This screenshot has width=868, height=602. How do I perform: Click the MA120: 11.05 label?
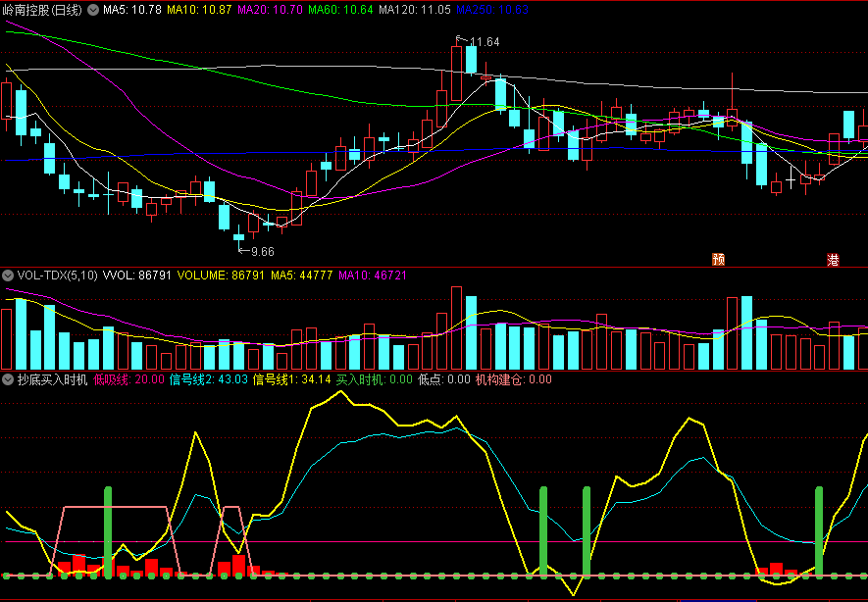(x=415, y=10)
